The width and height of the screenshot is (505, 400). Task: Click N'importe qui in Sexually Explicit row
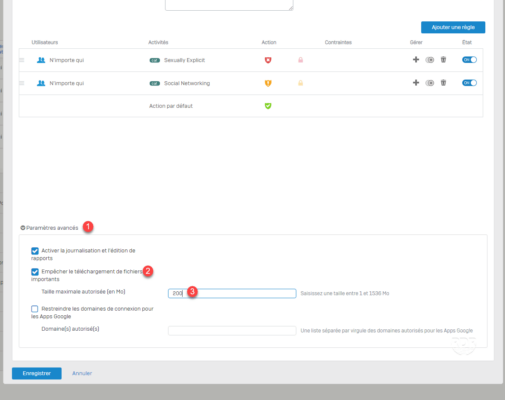(67, 60)
